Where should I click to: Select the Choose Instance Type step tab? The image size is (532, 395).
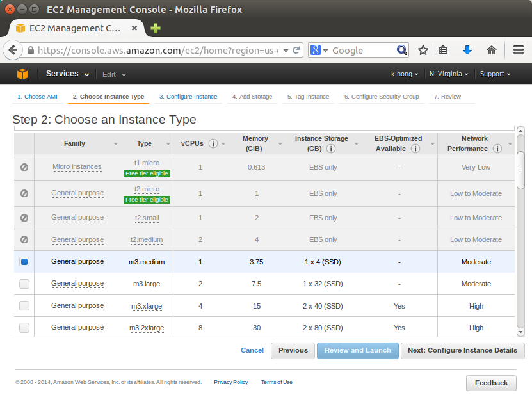pos(109,97)
